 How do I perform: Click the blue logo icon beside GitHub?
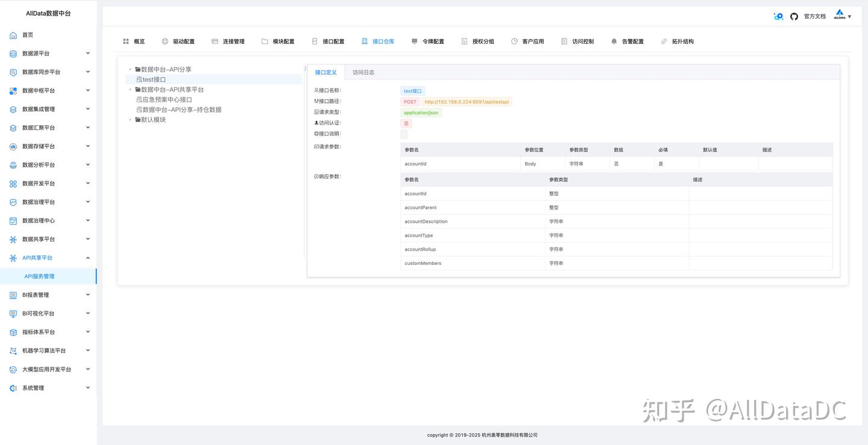click(778, 16)
